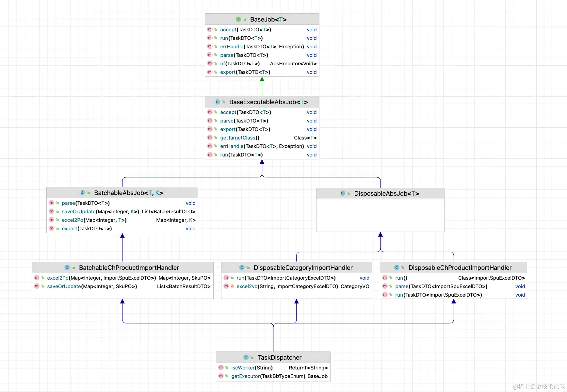
Task: Click the BaseExecutableAbsJob class icon
Action: point(217,102)
